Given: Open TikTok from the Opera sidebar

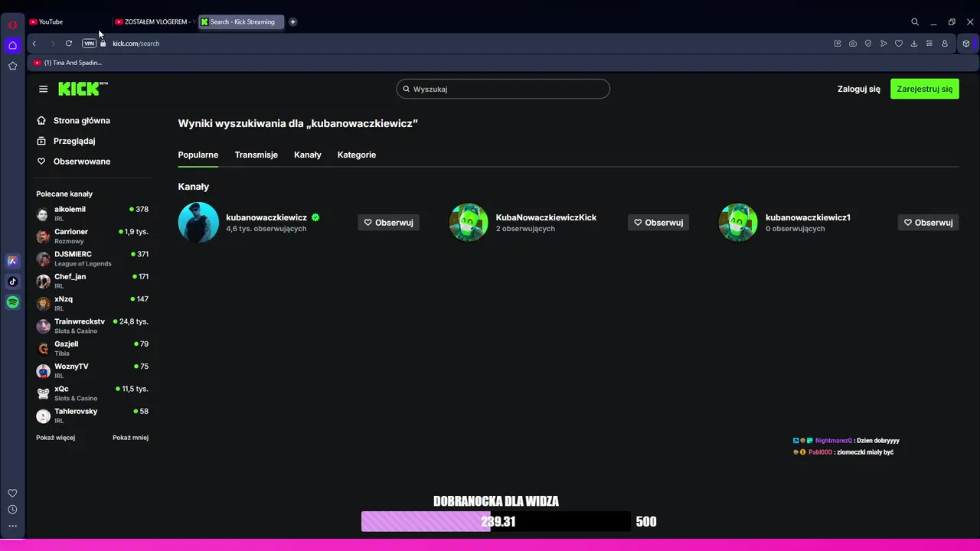Looking at the screenshot, I should coord(12,282).
